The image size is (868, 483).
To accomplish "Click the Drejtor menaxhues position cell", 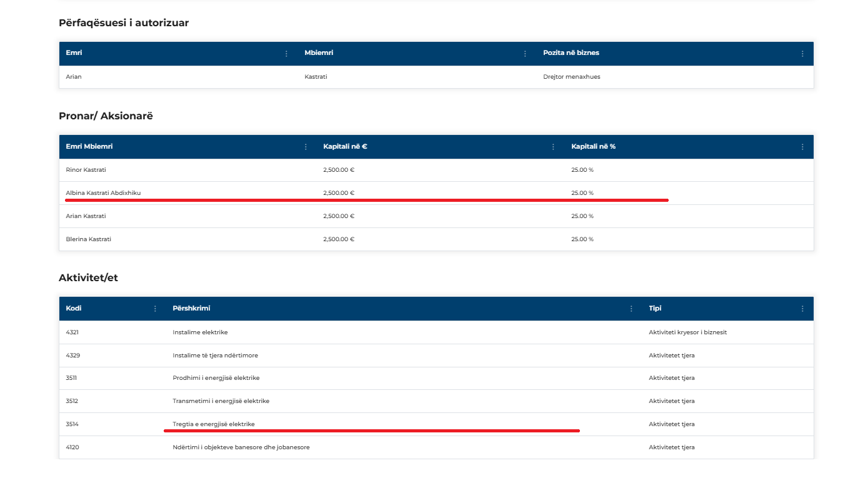I will [x=571, y=77].
